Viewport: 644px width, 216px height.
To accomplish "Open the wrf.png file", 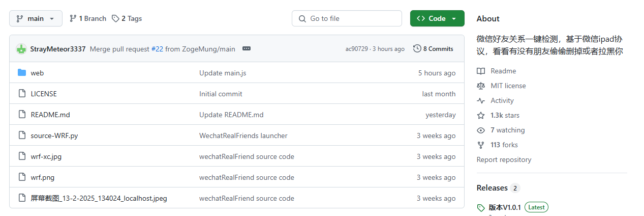I will click(43, 177).
